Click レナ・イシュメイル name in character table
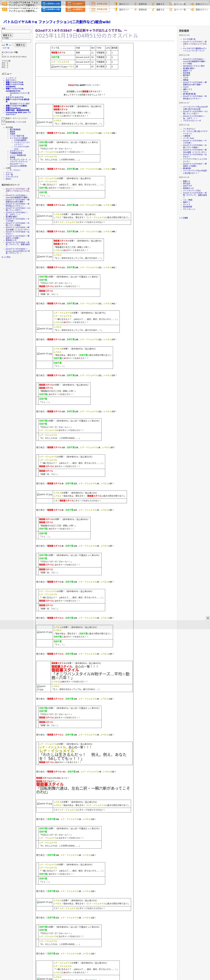The height and width of the screenshot is (980, 210). 60,62
